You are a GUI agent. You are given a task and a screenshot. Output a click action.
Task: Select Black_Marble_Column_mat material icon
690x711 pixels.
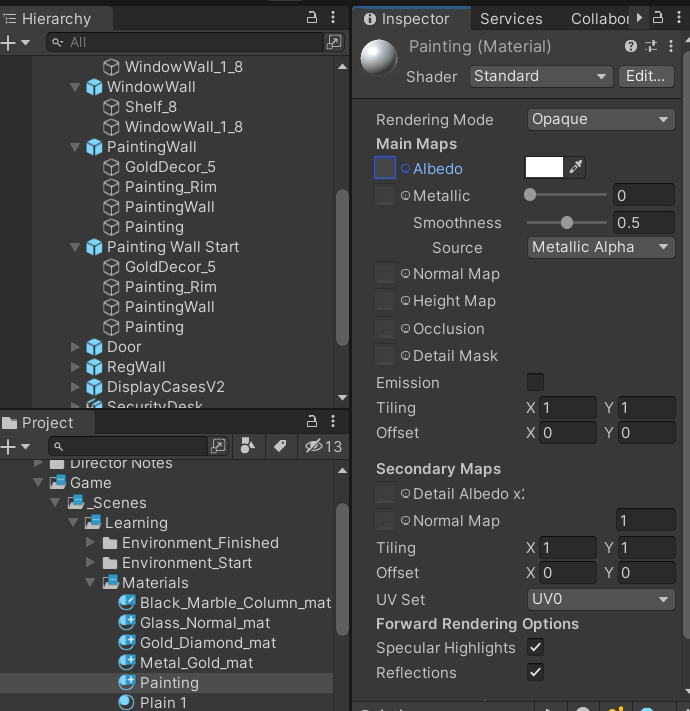[126, 602]
